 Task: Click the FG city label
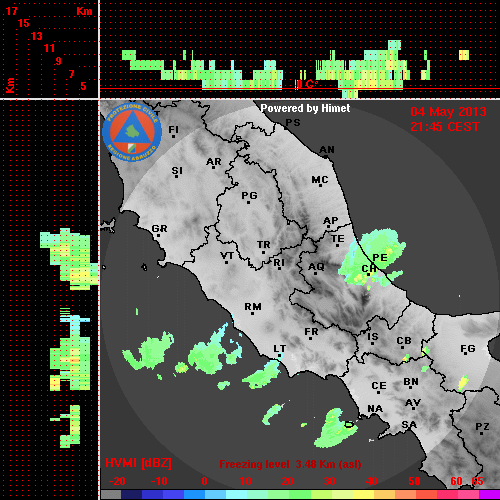[x=468, y=349]
